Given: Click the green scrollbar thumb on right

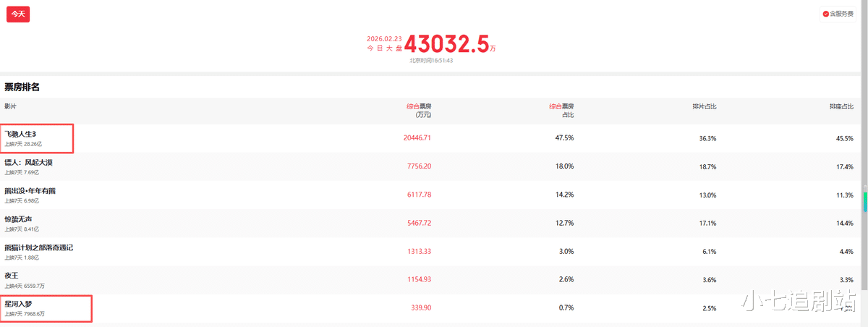Looking at the screenshot, I should pyautogui.click(x=865, y=202).
